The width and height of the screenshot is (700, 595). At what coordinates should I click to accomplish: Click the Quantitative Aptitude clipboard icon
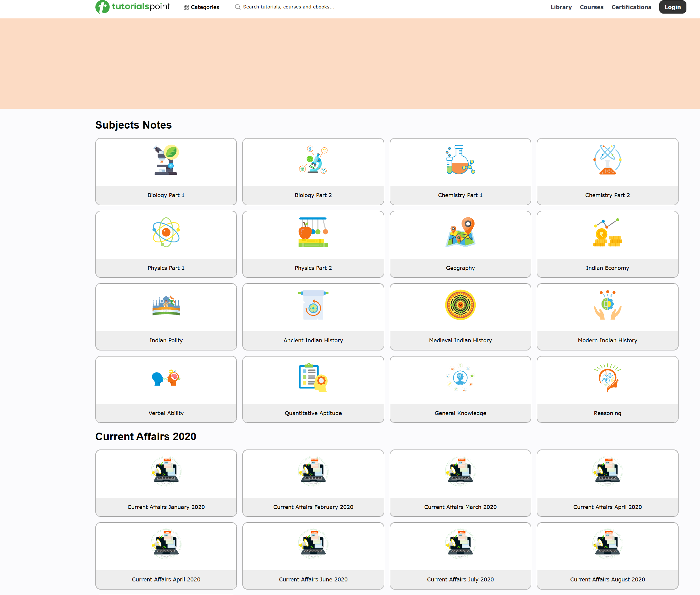pos(313,378)
